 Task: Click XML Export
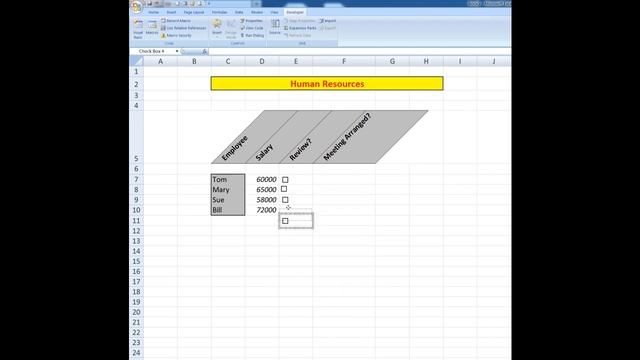(328, 28)
